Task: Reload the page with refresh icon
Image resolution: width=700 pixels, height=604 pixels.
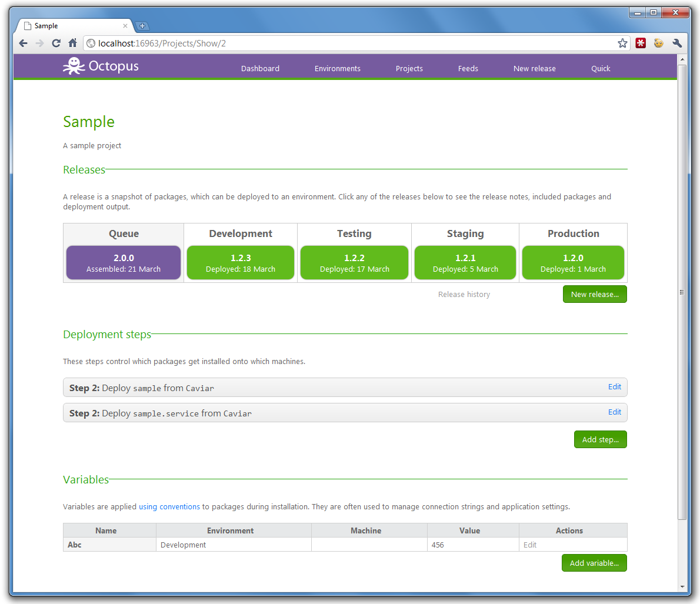Action: pyautogui.click(x=56, y=44)
